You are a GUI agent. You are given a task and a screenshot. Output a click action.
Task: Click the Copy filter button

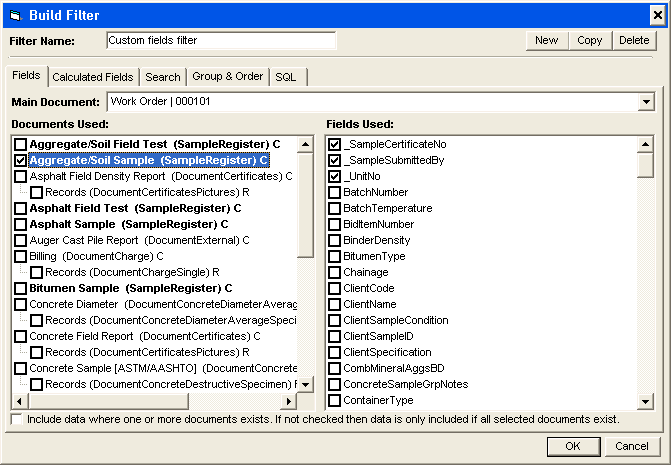click(x=589, y=40)
